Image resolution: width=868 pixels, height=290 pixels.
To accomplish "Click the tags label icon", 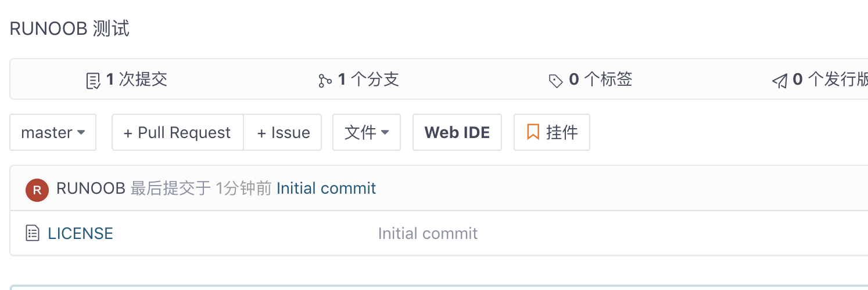I will 556,81.
